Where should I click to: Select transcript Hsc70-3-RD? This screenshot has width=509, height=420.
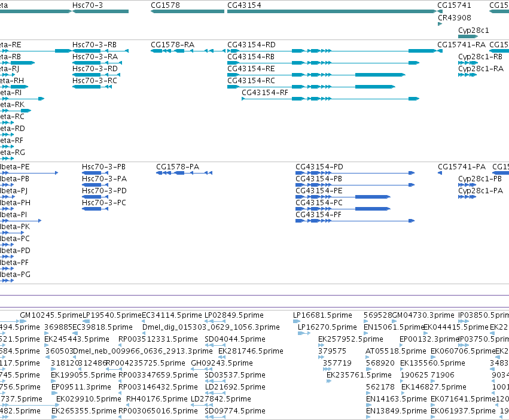96,75
